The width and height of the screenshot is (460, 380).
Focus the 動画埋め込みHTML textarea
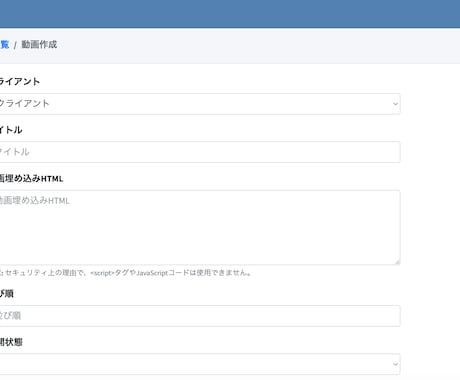pos(200,228)
